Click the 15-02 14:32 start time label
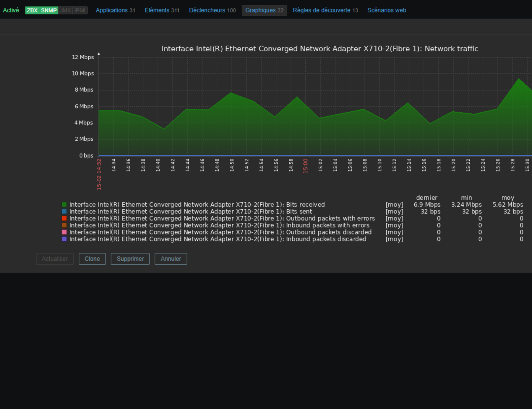The width and height of the screenshot is (532, 409). point(99,175)
